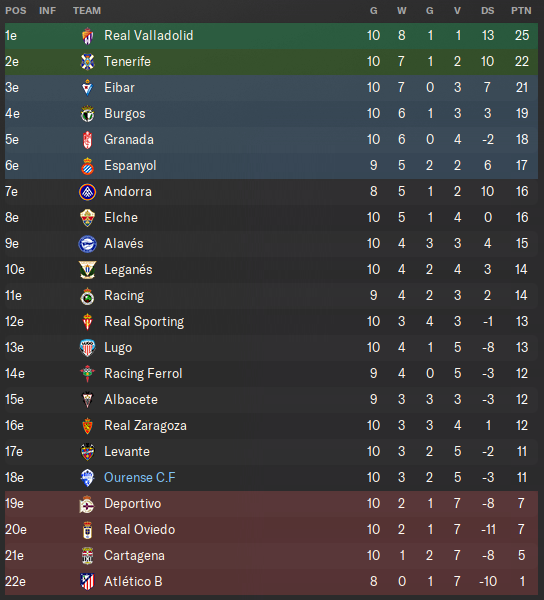Click the INF column header
This screenshot has height=600, width=544.
pyautogui.click(x=47, y=10)
